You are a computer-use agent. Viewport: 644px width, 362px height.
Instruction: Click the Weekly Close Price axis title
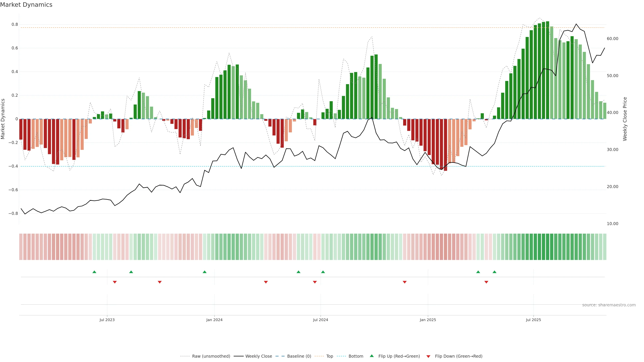coord(625,119)
